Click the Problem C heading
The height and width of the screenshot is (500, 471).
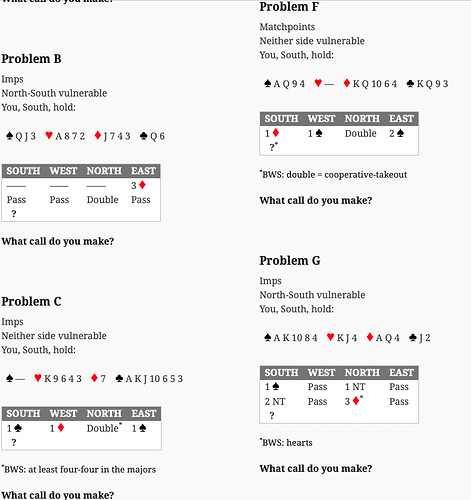tap(31, 302)
